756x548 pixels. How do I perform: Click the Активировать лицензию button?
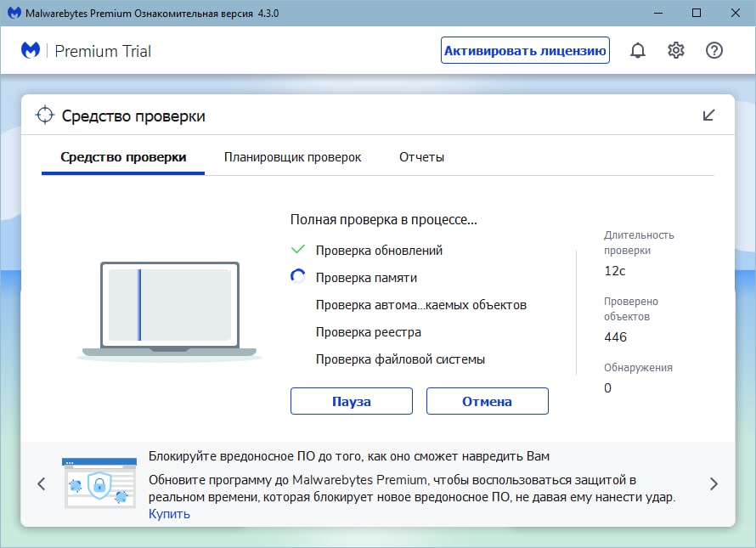point(525,50)
